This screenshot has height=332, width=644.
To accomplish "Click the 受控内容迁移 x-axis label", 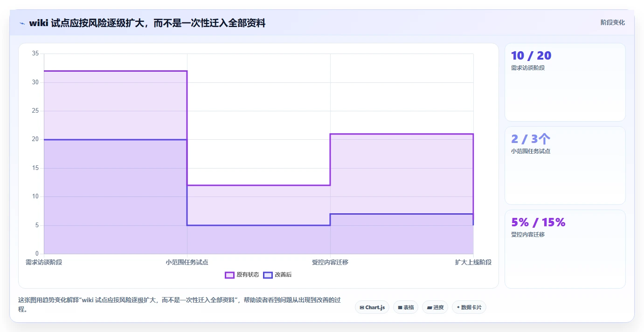I will 330,262.
